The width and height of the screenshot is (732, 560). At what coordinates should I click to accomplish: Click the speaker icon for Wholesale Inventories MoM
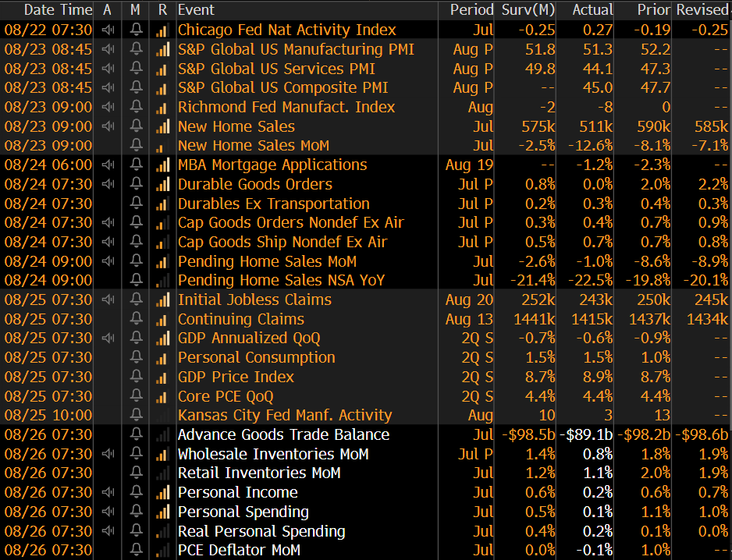(108, 454)
